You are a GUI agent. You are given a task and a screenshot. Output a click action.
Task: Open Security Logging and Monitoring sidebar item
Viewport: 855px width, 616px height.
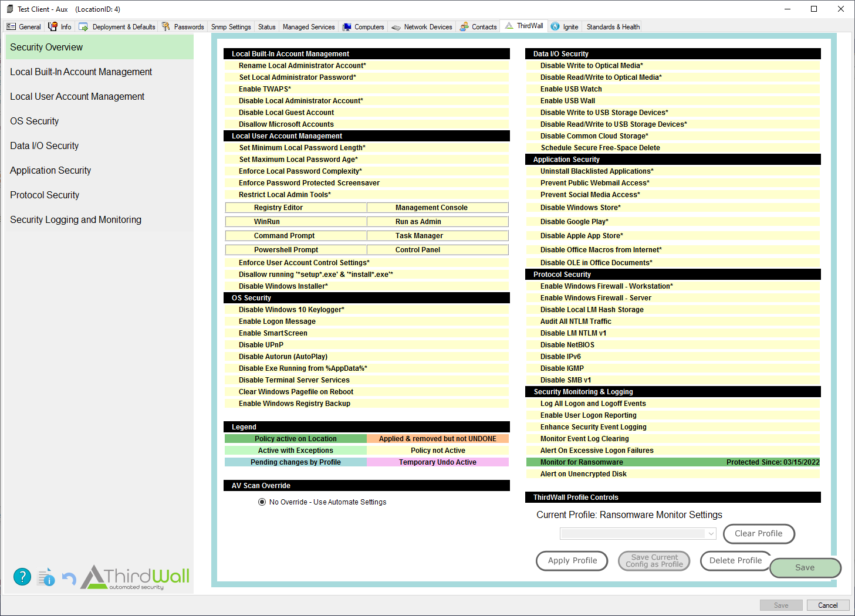point(100,219)
